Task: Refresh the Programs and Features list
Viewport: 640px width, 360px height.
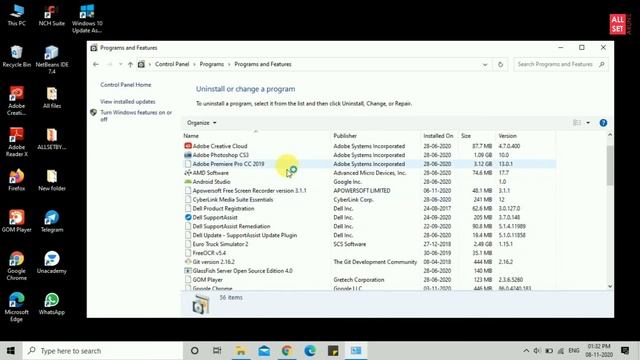Action: [x=500, y=64]
